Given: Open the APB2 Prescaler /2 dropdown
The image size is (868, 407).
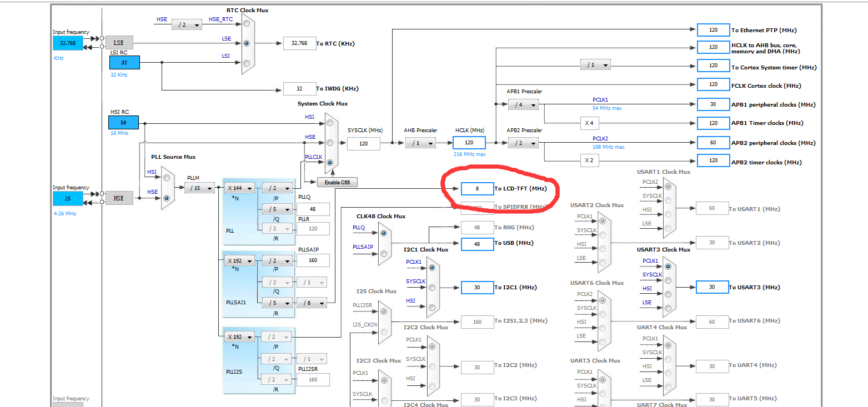Looking at the screenshot, I should click(523, 143).
